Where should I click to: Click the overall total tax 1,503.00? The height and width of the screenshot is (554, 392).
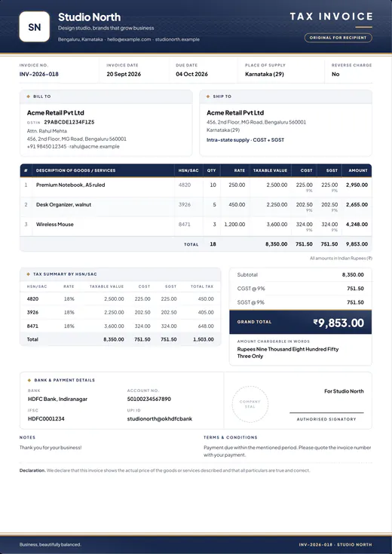pos(204,339)
